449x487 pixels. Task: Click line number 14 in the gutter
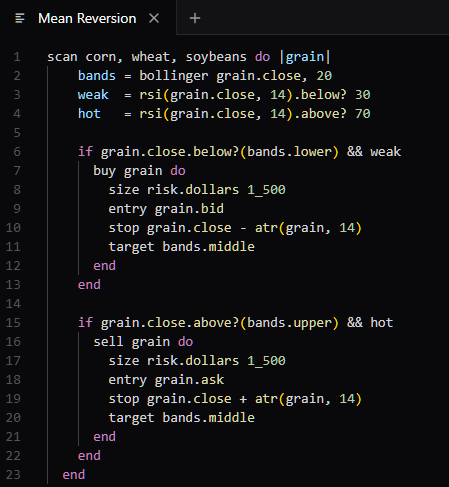tap(13, 304)
